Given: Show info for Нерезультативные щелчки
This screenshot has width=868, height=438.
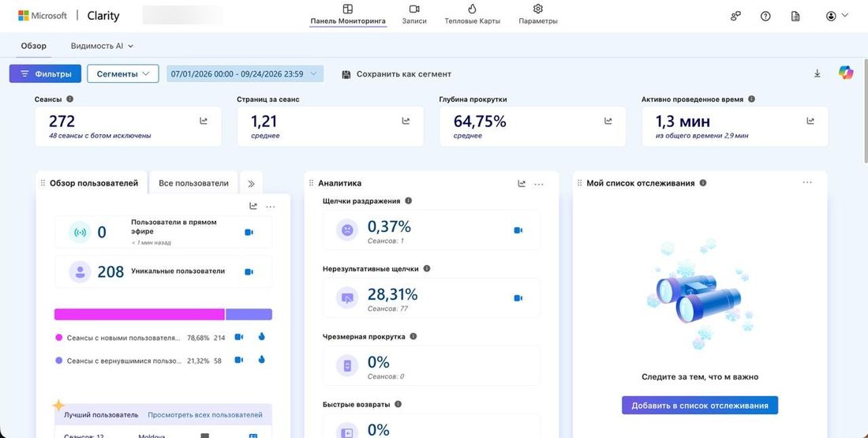Looking at the screenshot, I should pos(427,268).
